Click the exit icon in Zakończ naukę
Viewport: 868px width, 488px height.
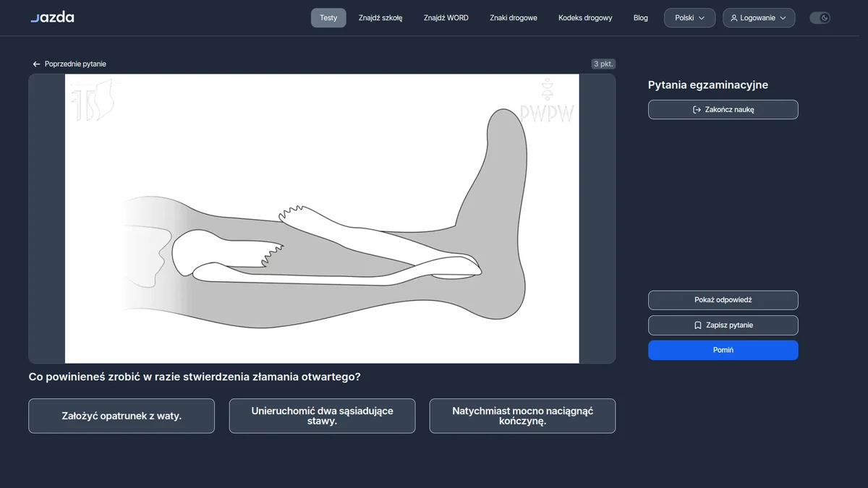point(697,110)
